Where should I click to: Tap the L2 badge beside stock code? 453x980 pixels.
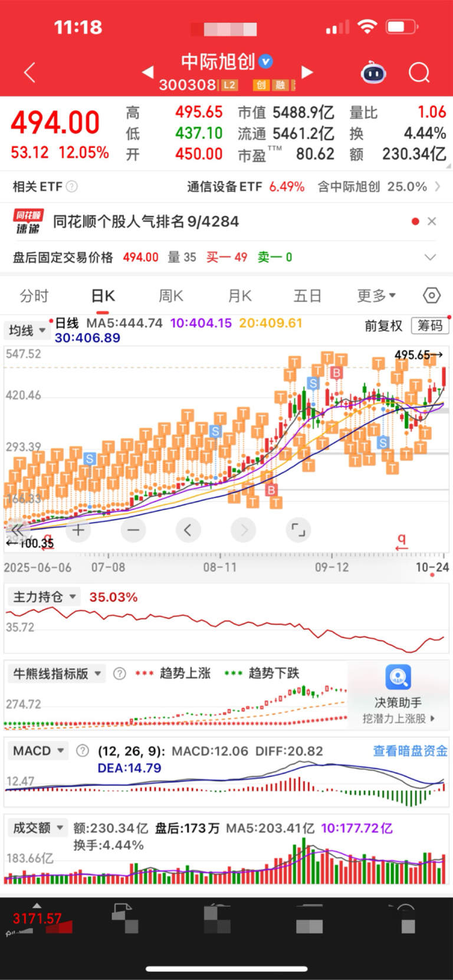(x=229, y=85)
